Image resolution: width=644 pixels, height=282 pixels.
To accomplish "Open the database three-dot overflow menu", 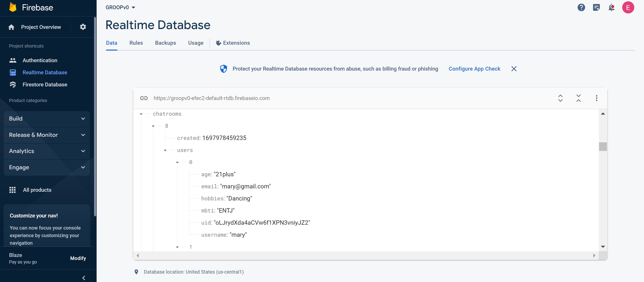I will click(597, 98).
